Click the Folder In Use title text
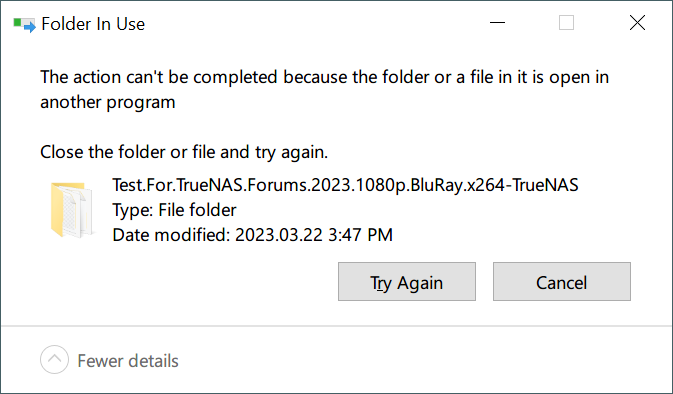 [x=93, y=24]
